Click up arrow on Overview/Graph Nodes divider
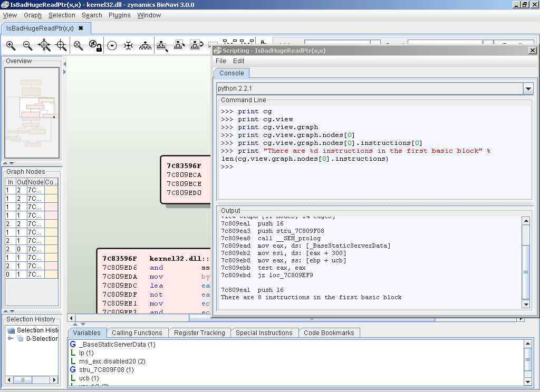The height and width of the screenshot is (392, 540). point(6,163)
